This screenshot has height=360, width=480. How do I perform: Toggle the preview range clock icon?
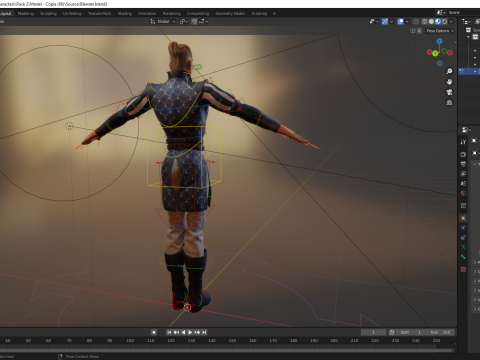click(x=392, y=332)
